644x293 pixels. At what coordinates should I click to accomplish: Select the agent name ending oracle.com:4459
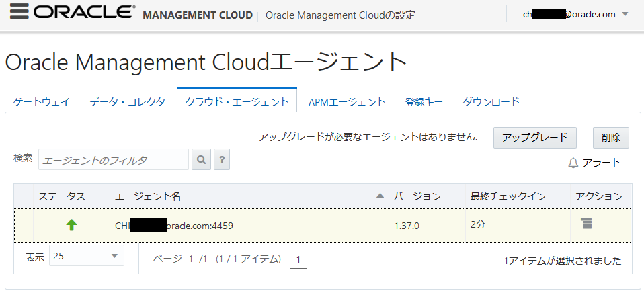[174, 225]
